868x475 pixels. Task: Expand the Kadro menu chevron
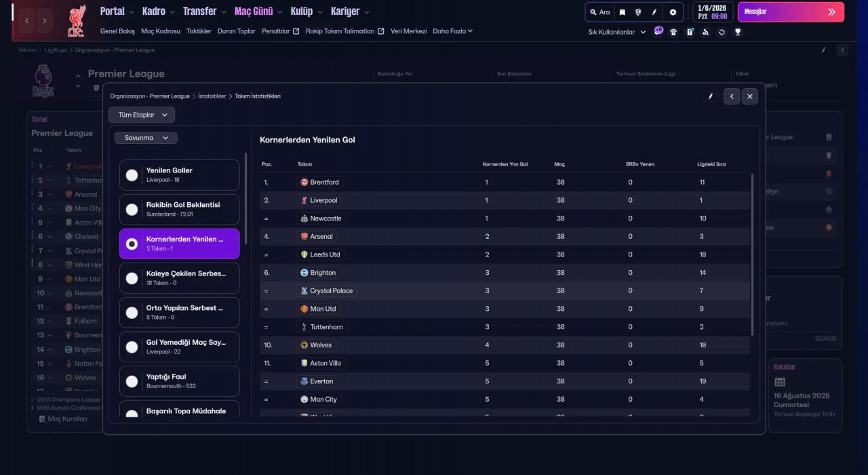(172, 12)
